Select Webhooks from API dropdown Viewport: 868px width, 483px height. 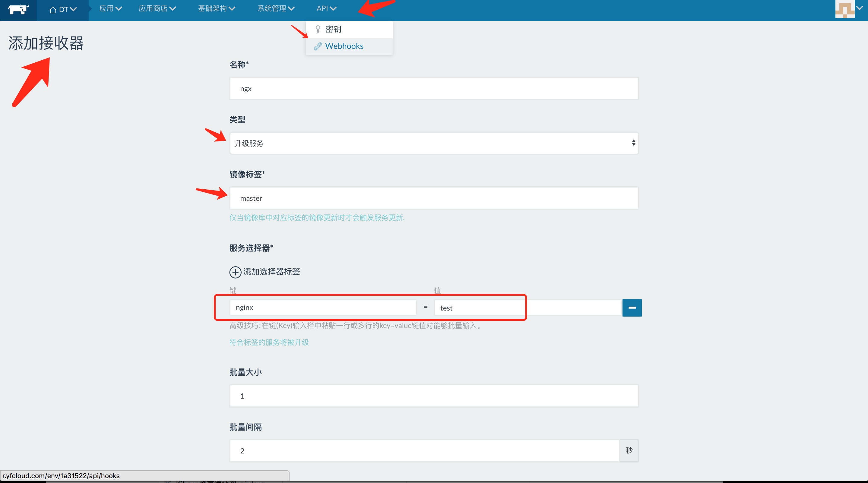pos(344,46)
